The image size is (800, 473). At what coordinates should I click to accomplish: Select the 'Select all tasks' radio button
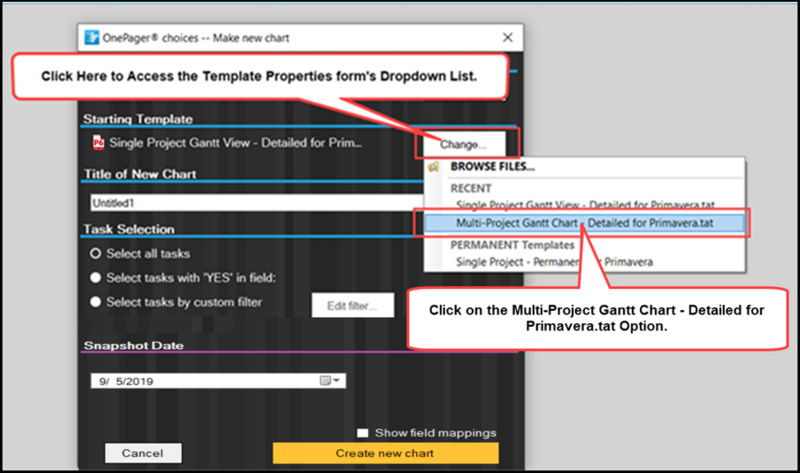95,254
